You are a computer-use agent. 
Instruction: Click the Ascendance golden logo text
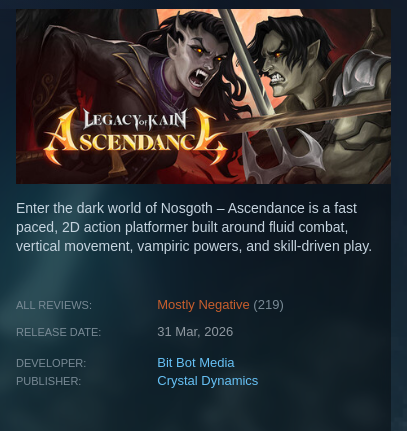click(136, 139)
